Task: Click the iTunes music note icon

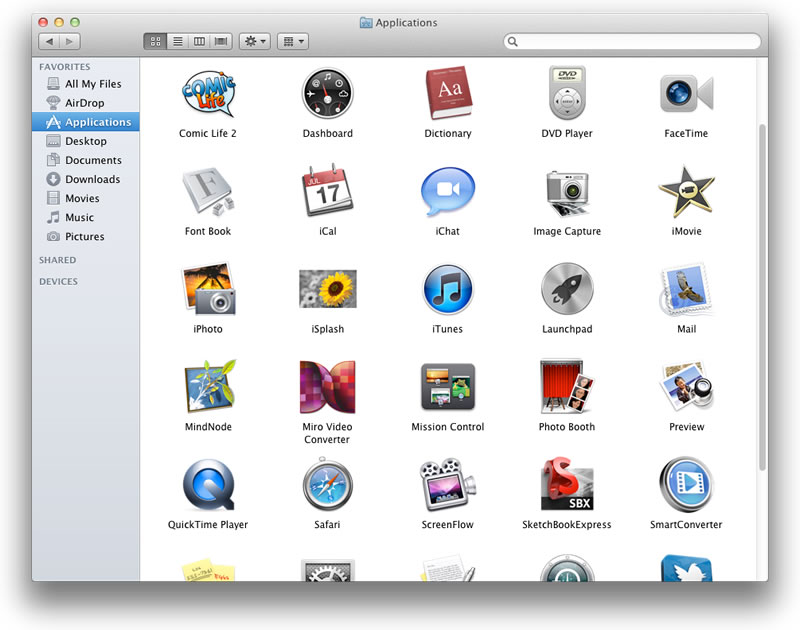Action: (x=447, y=290)
